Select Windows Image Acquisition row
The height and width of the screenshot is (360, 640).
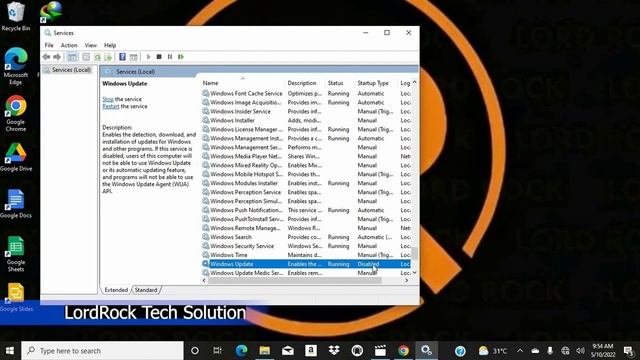pyautogui.click(x=306, y=102)
